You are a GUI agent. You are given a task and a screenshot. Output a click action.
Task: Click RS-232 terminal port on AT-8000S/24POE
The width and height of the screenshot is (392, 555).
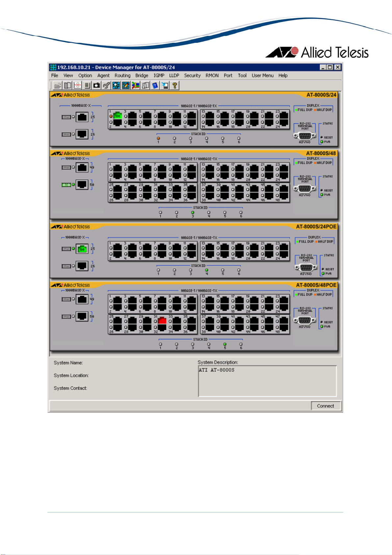pos(306,267)
